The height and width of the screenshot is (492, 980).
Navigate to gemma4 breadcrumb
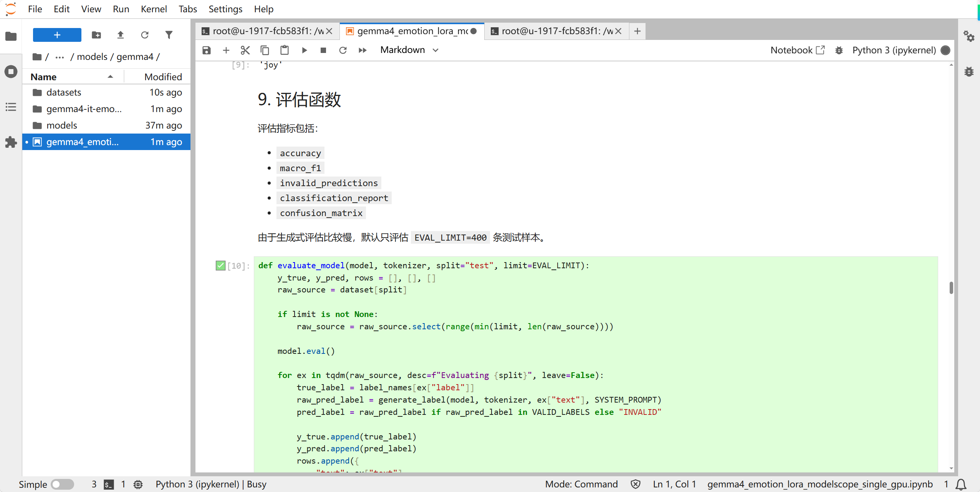coord(135,57)
